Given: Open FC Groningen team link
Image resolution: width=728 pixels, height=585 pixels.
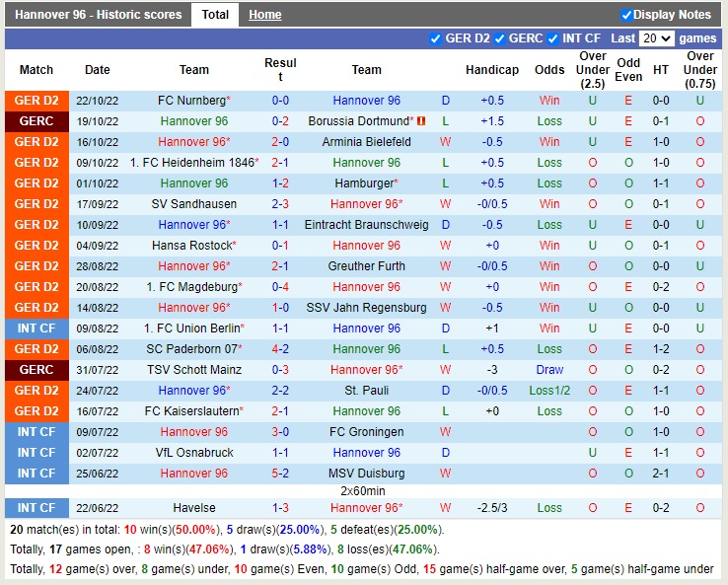Looking at the screenshot, I should pos(366,432).
